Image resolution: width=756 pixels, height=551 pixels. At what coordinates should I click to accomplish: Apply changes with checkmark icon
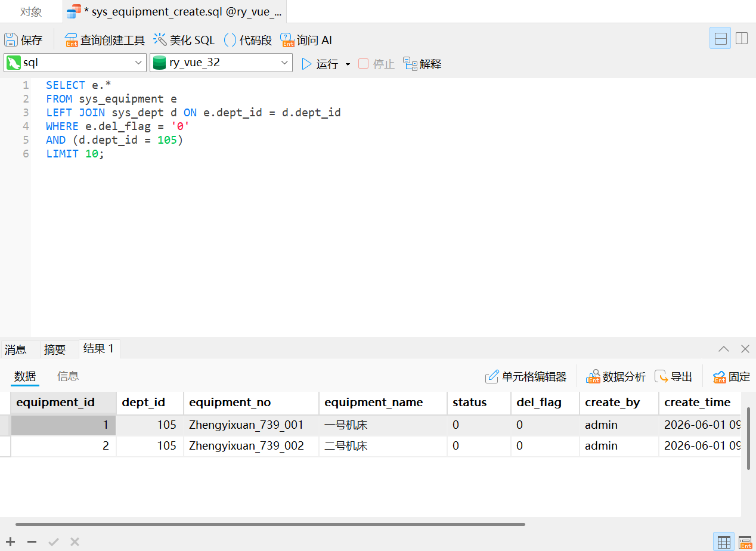click(54, 541)
